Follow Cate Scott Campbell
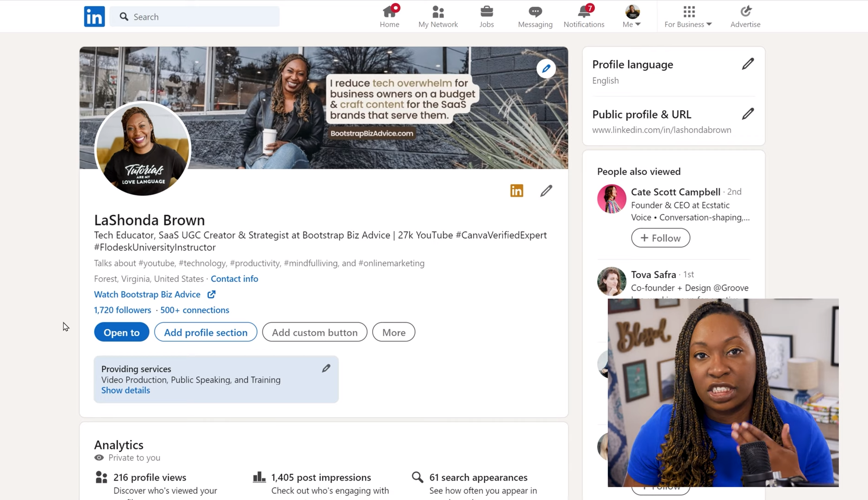Screen dimensions: 868x500 pos(660,238)
